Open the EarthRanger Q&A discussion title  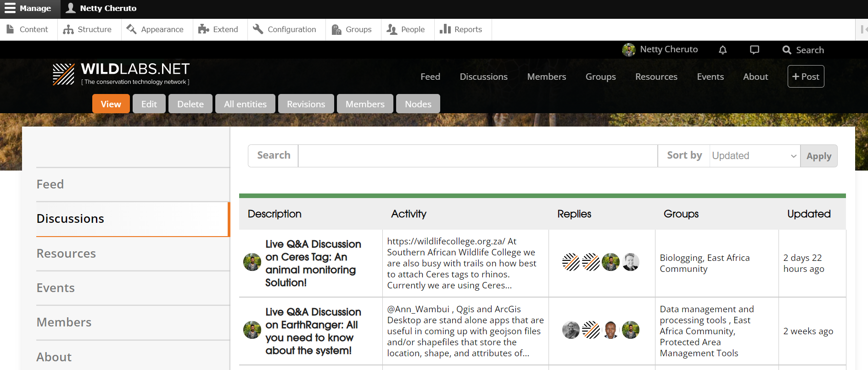coord(313,331)
